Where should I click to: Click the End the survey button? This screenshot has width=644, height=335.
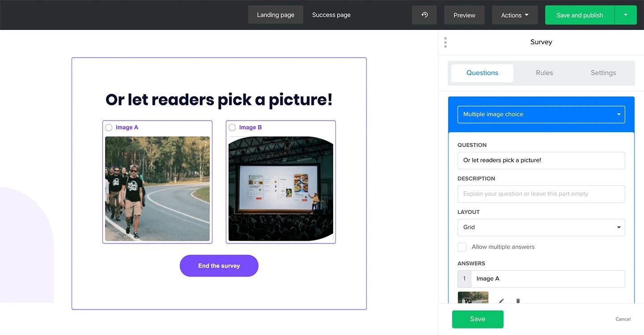219,266
